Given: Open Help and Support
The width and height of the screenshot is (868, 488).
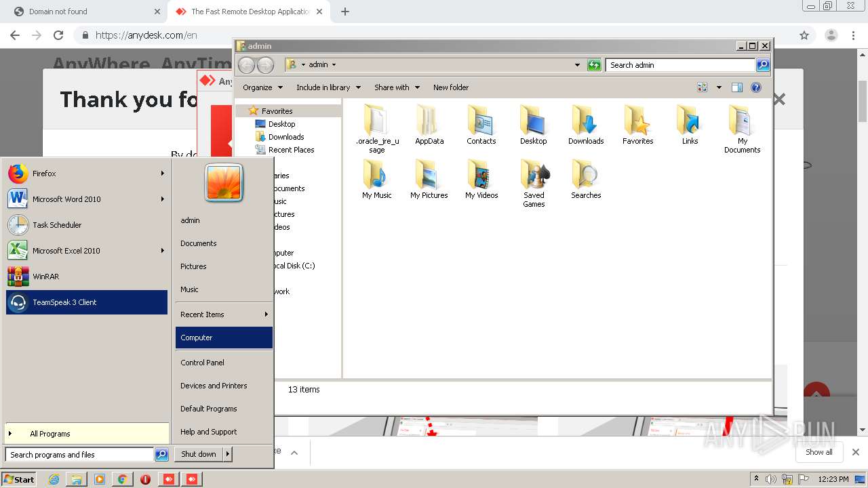Looking at the screenshot, I should pos(224,432).
